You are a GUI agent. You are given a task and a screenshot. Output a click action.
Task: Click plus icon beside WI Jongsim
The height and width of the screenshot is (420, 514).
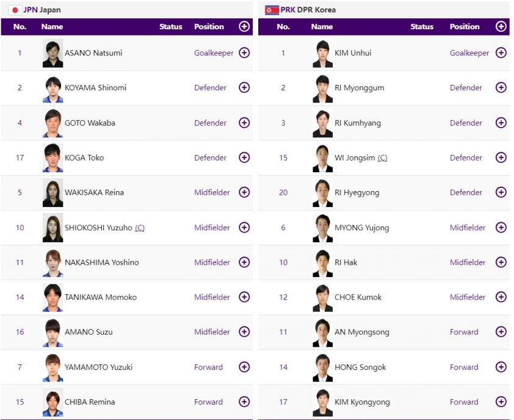[501, 157]
